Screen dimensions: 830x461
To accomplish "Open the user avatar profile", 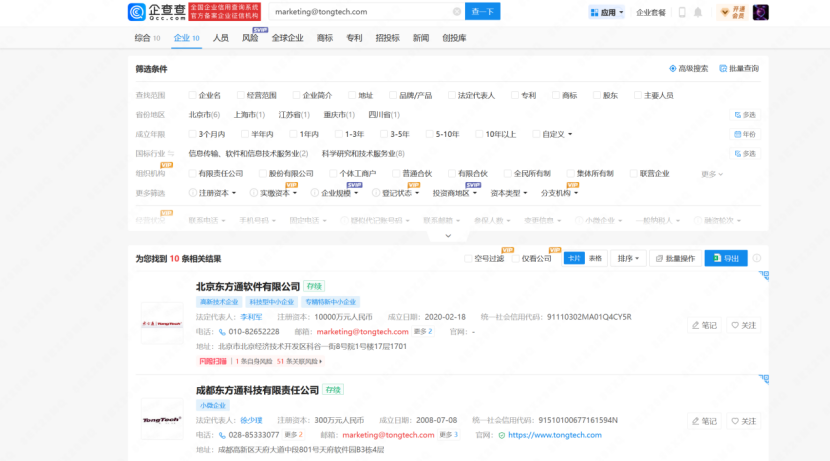I will tap(761, 12).
